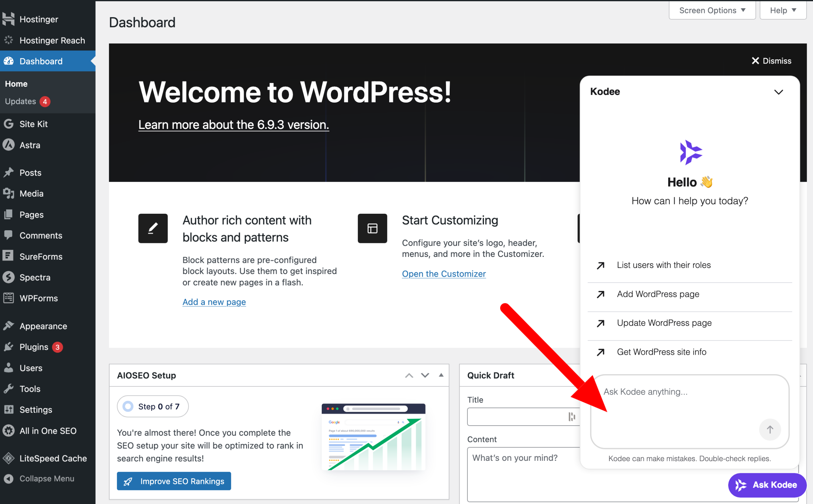This screenshot has height=504, width=813.
Task: Click the Users person icon
Action: pyautogui.click(x=9, y=368)
